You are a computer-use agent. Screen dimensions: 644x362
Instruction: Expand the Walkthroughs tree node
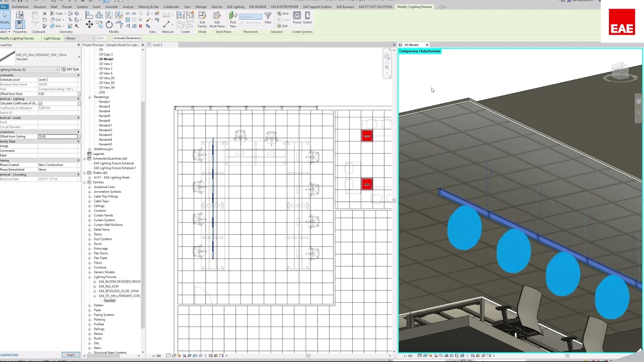pos(90,149)
